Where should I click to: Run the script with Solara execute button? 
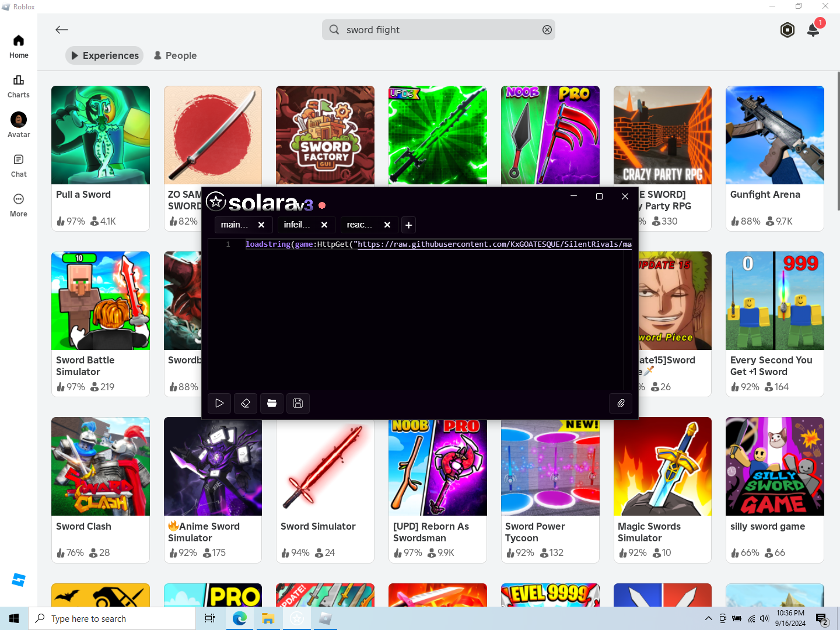click(x=219, y=403)
